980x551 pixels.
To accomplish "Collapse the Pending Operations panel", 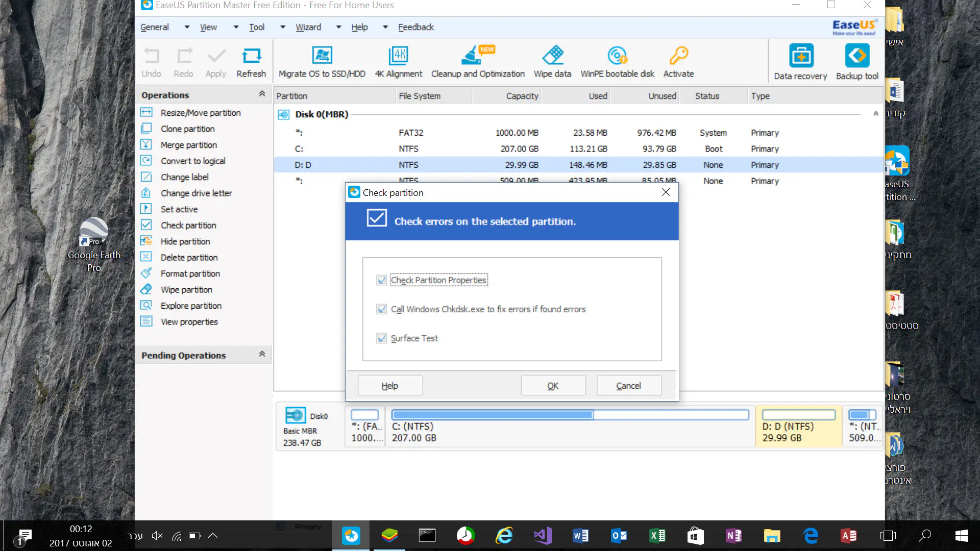I will click(262, 355).
